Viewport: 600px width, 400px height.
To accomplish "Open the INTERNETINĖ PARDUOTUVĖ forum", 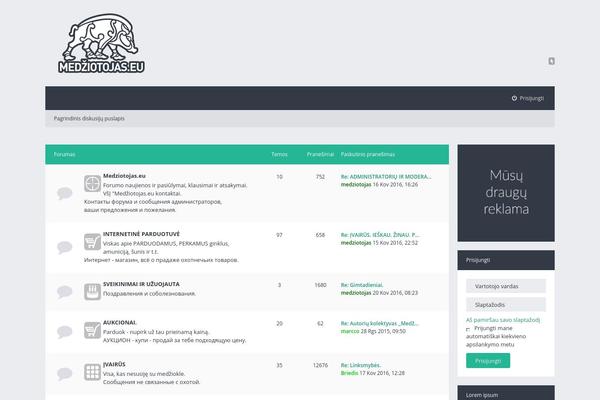I will [x=141, y=234].
